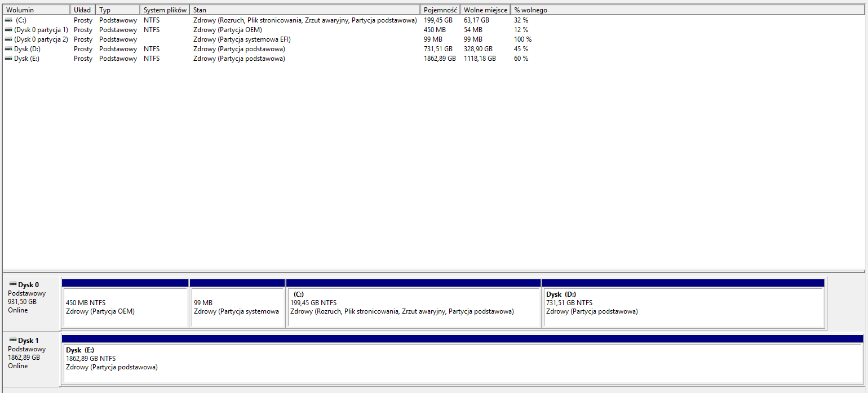868x393 pixels.
Task: Click the icon for Dysk 0 partycja 1 row
Action: pos(8,29)
